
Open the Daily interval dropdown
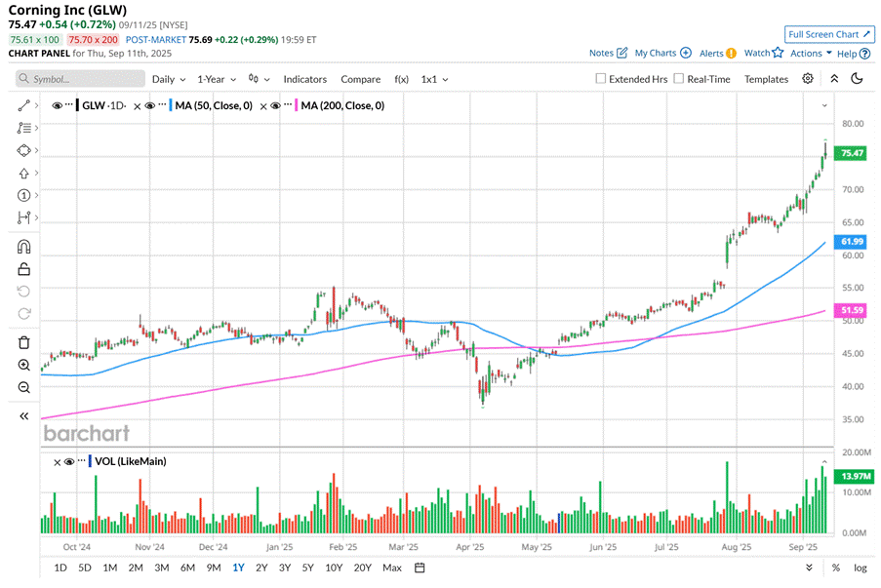point(169,79)
